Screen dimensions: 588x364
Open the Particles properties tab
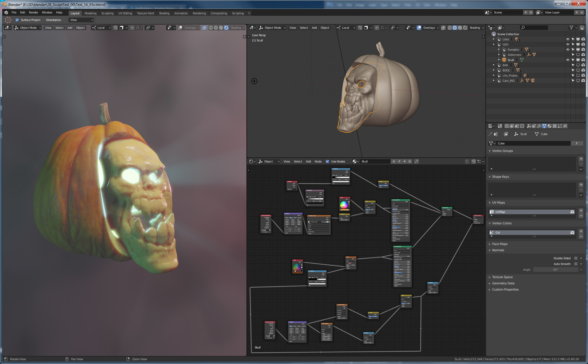pyautogui.click(x=560, y=126)
